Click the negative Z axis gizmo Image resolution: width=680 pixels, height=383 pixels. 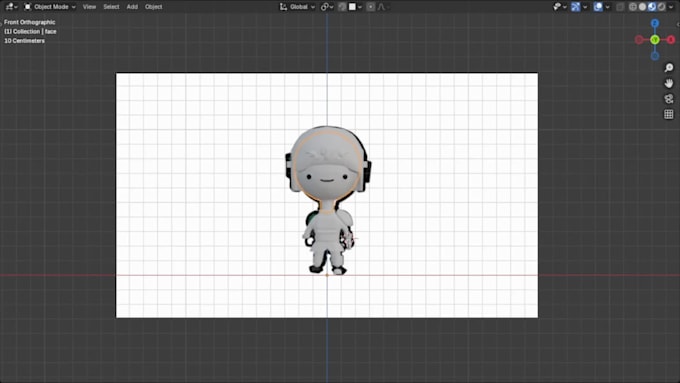pyautogui.click(x=655, y=56)
